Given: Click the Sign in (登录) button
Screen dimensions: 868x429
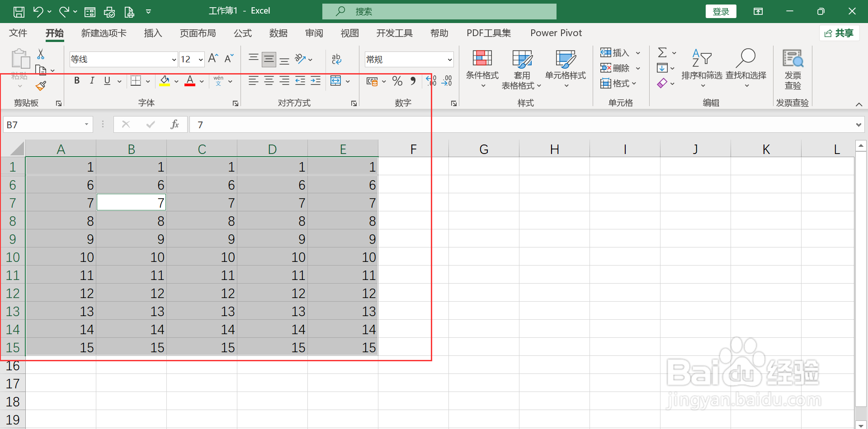Looking at the screenshot, I should click(x=721, y=12).
